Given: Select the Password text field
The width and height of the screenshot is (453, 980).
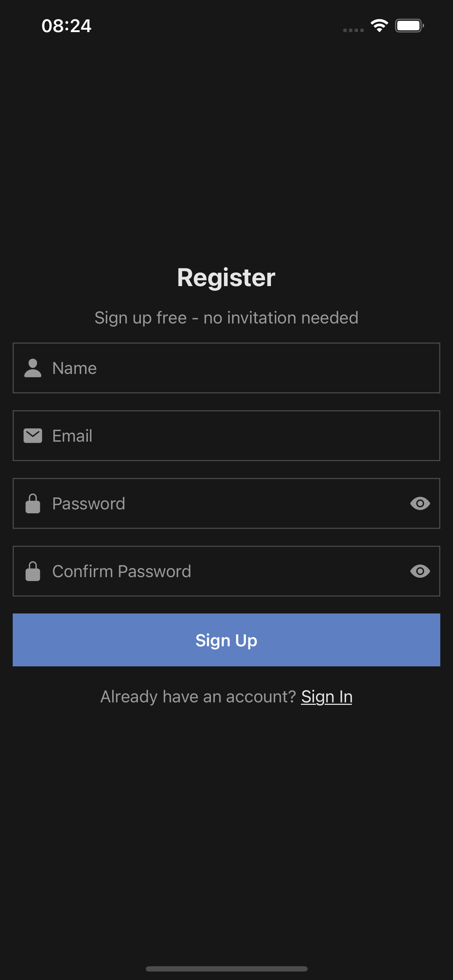Looking at the screenshot, I should pos(228,503).
